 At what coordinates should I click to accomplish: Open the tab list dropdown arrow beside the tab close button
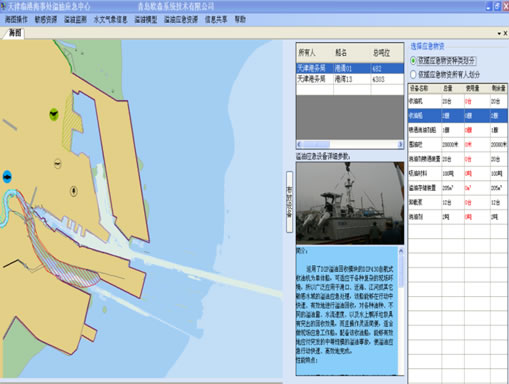pyautogui.click(x=499, y=33)
